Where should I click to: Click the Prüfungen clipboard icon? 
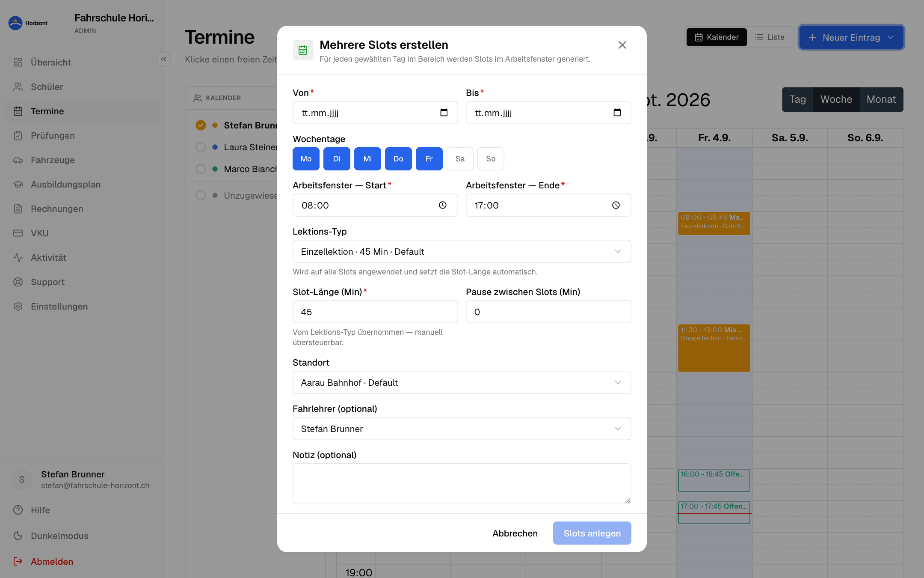pos(18,136)
